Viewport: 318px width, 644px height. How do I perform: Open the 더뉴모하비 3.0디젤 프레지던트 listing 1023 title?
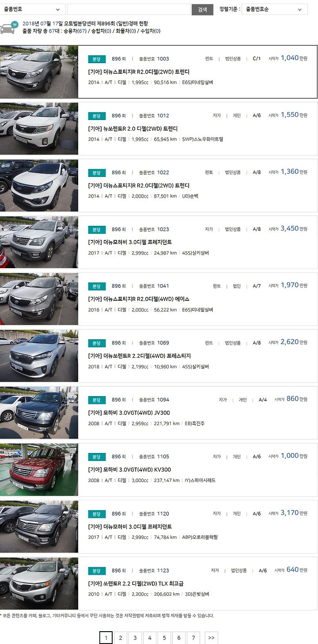(130, 242)
